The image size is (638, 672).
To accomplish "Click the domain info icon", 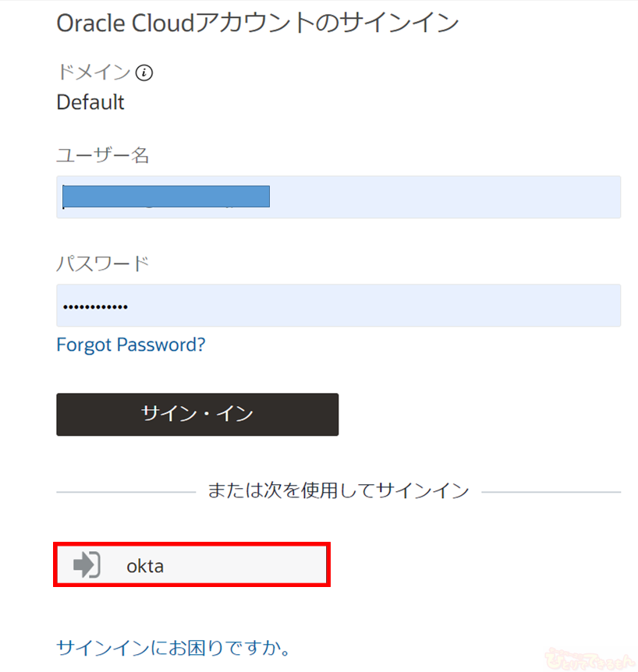I will coord(144,73).
